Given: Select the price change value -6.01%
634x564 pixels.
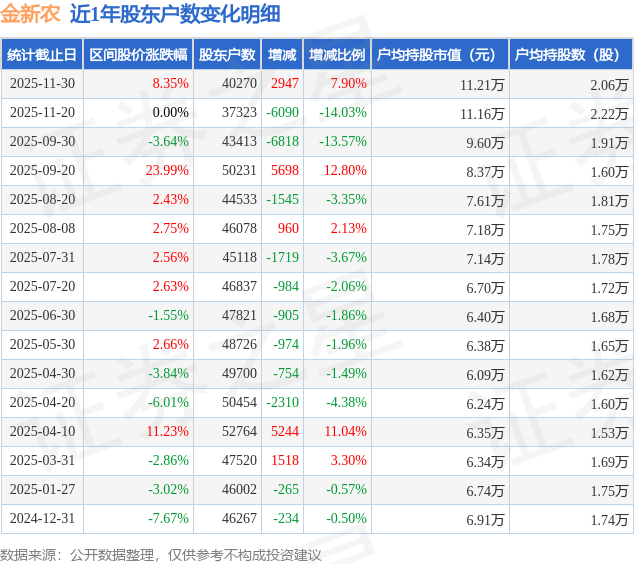Looking at the screenshot, I should click(168, 403).
